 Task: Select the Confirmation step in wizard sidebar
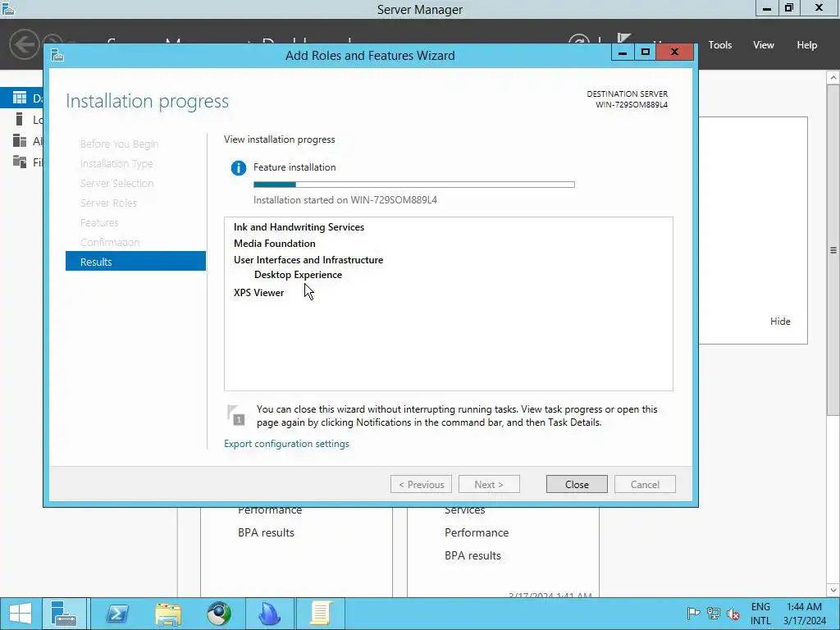pos(110,242)
